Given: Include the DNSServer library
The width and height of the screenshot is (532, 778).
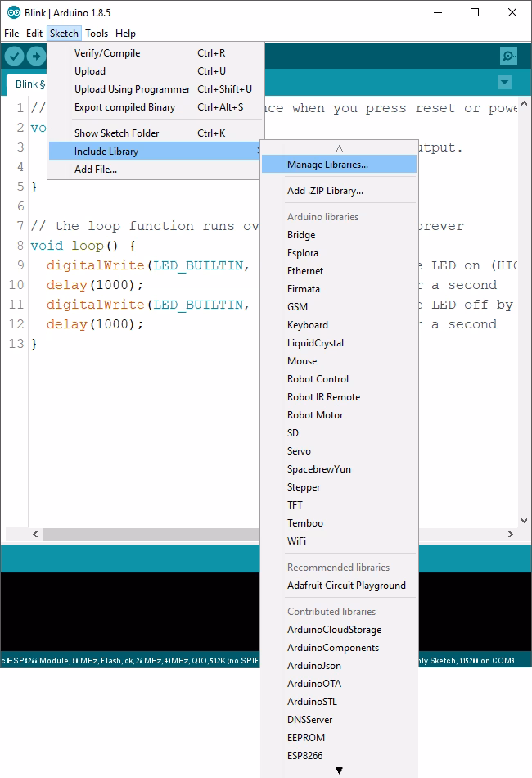Looking at the screenshot, I should pyautogui.click(x=339, y=720).
